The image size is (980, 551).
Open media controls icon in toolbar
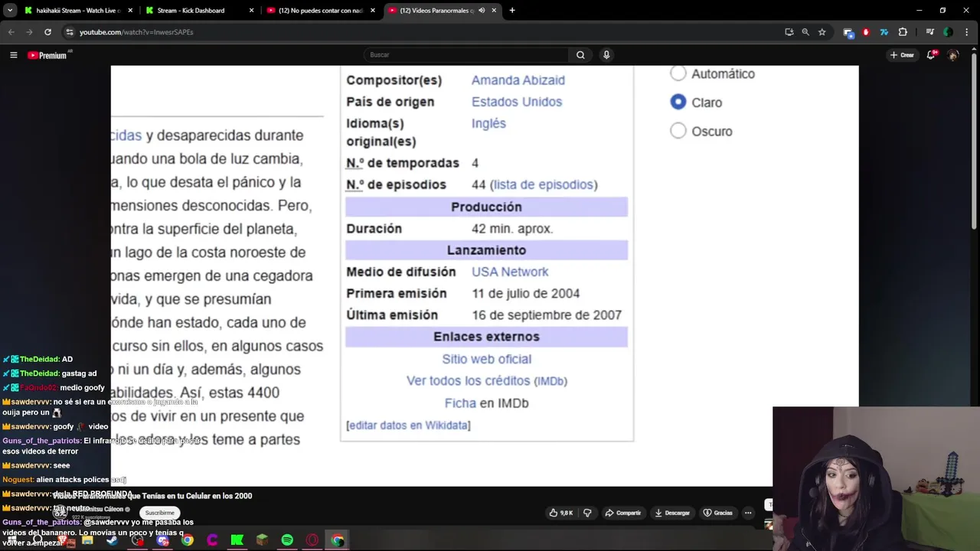coord(929,32)
